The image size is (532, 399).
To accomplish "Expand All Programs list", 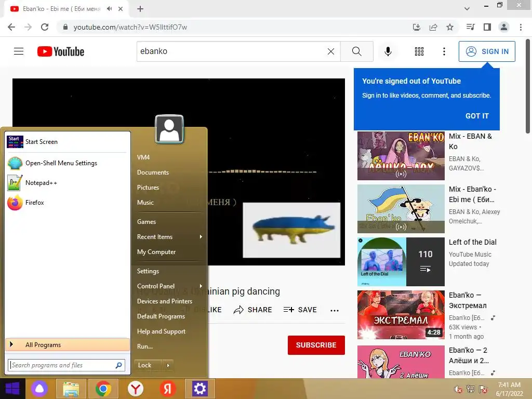I will point(67,345).
